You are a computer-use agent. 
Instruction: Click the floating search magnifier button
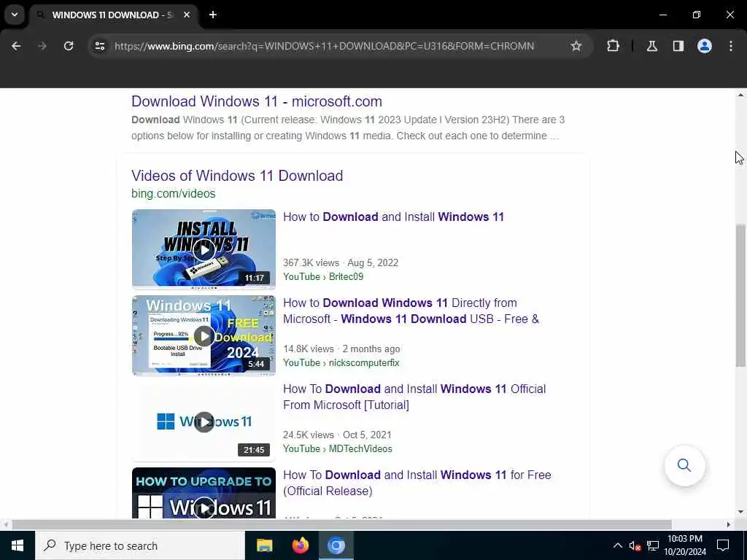pyautogui.click(x=684, y=465)
